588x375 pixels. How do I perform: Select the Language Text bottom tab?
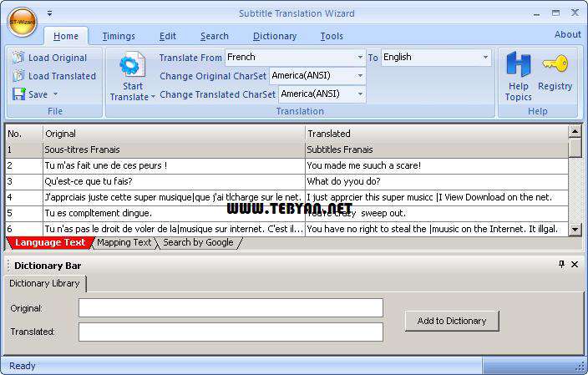50,243
